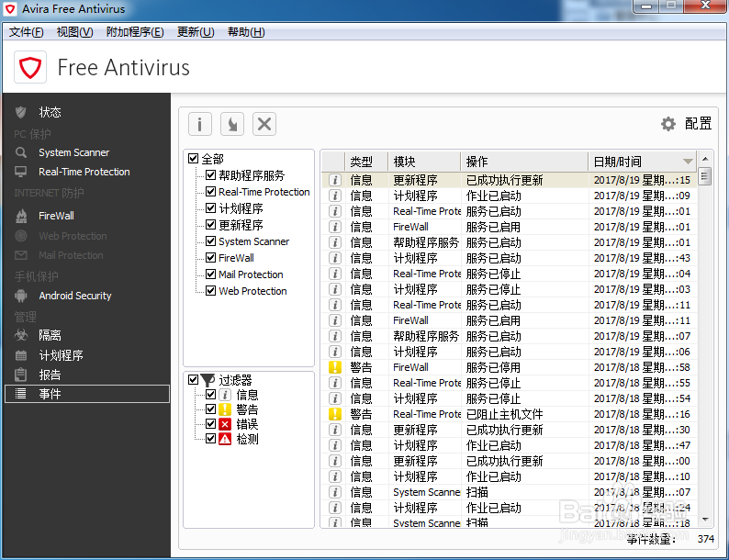
Task: Uncheck the System Scanner module checkbox
Action: [210, 241]
